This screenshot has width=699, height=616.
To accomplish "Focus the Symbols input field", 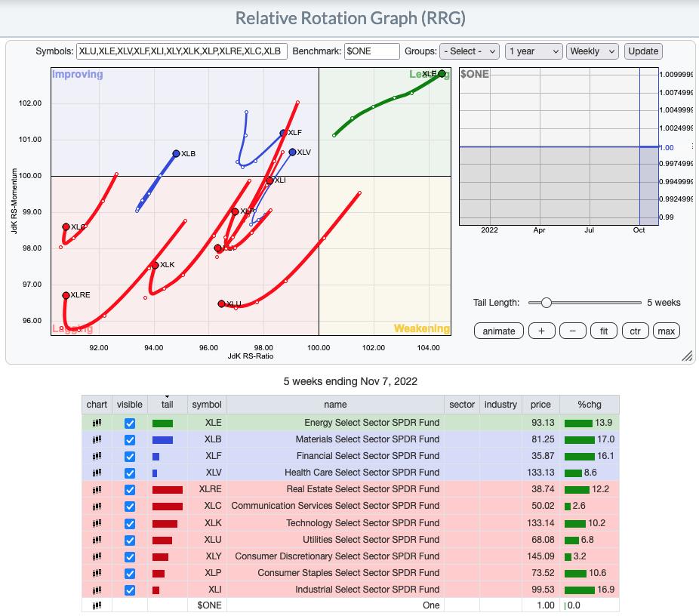I will tap(182, 51).
